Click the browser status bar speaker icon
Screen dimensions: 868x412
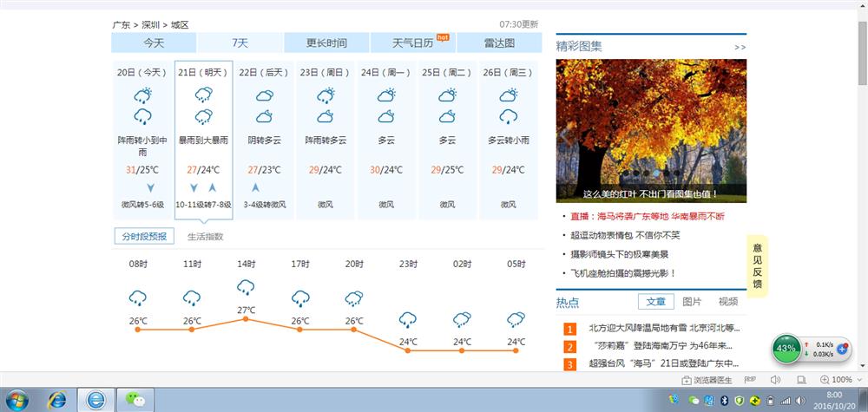tap(775, 380)
